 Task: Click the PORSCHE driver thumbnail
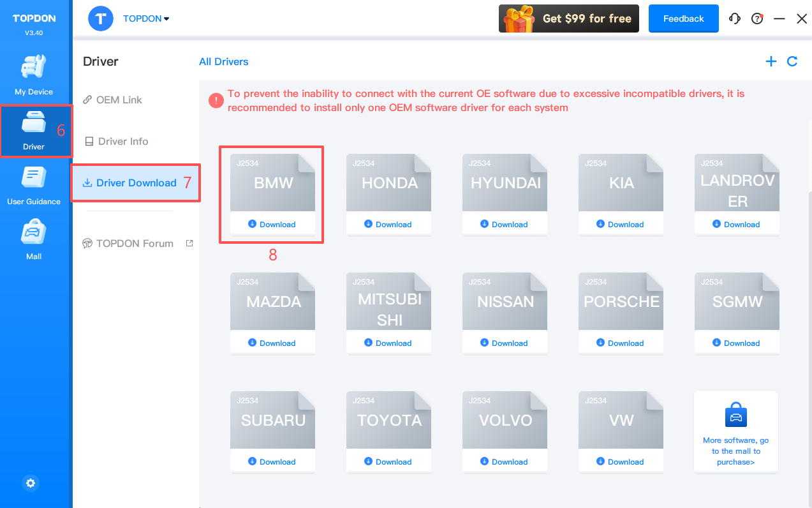pos(621,302)
